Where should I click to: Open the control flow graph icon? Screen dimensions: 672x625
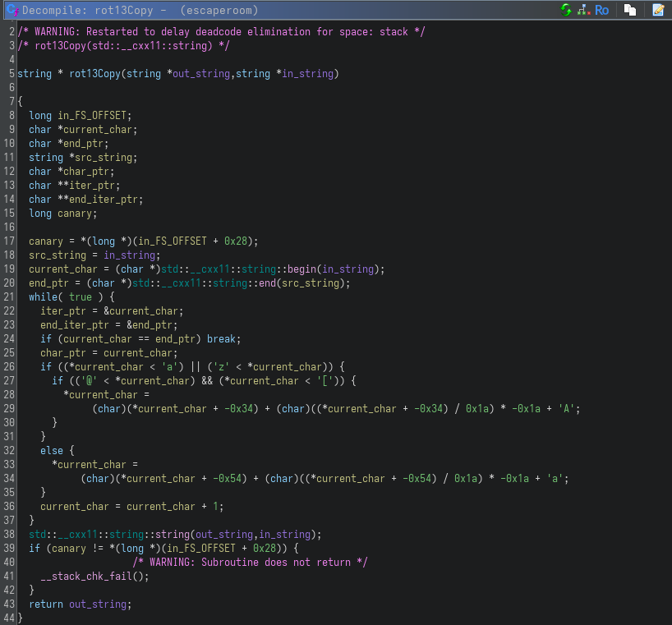click(583, 10)
